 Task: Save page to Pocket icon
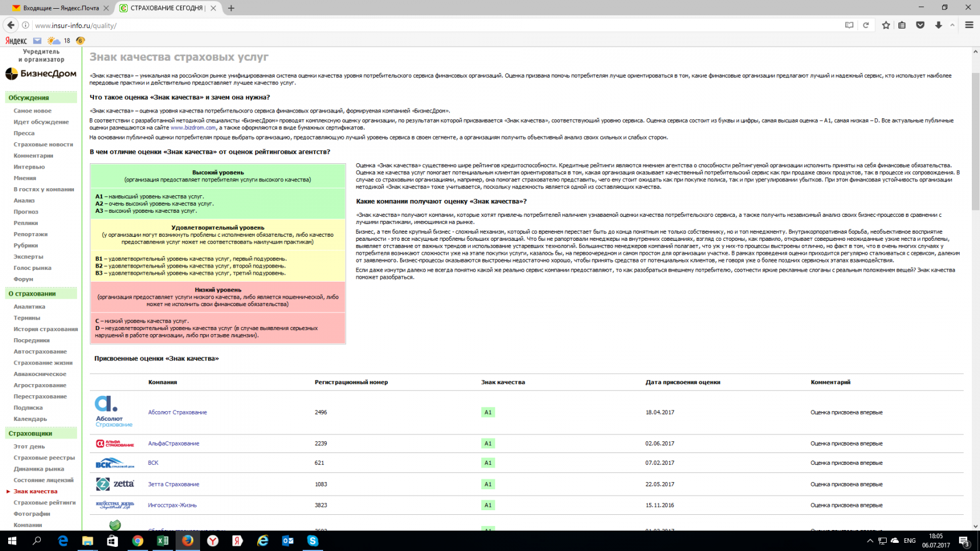[921, 25]
